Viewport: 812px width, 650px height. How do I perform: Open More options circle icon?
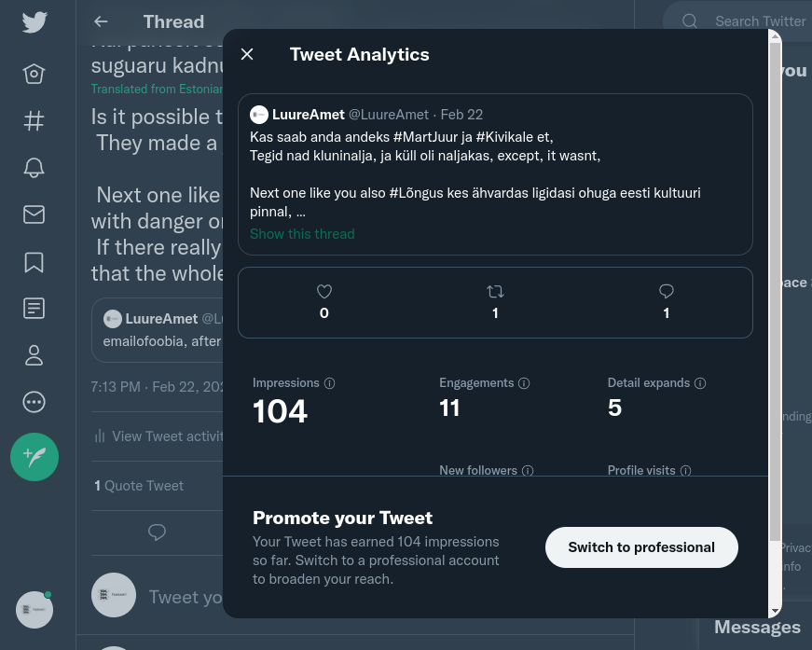click(x=34, y=402)
